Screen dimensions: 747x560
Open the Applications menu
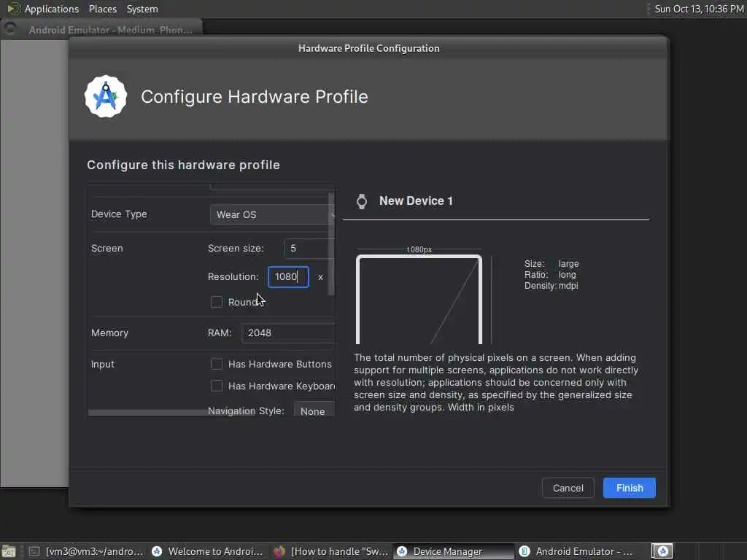[52, 9]
